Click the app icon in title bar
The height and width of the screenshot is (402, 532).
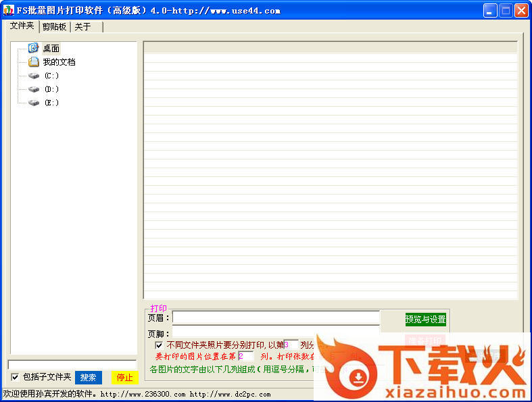point(8,10)
